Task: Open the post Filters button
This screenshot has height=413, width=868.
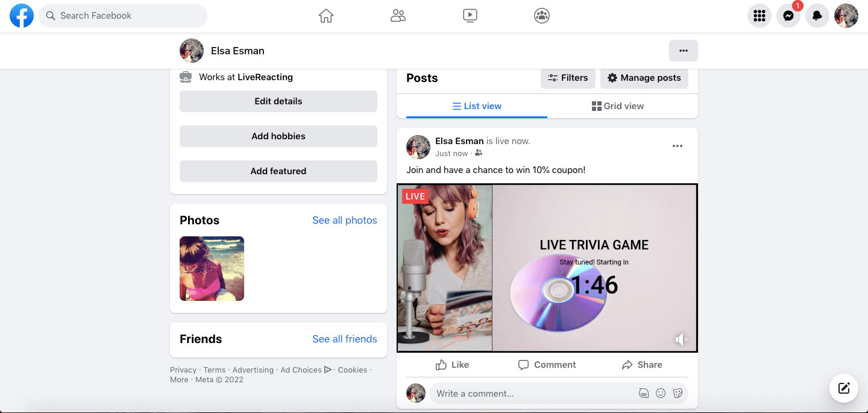Action: pyautogui.click(x=568, y=78)
